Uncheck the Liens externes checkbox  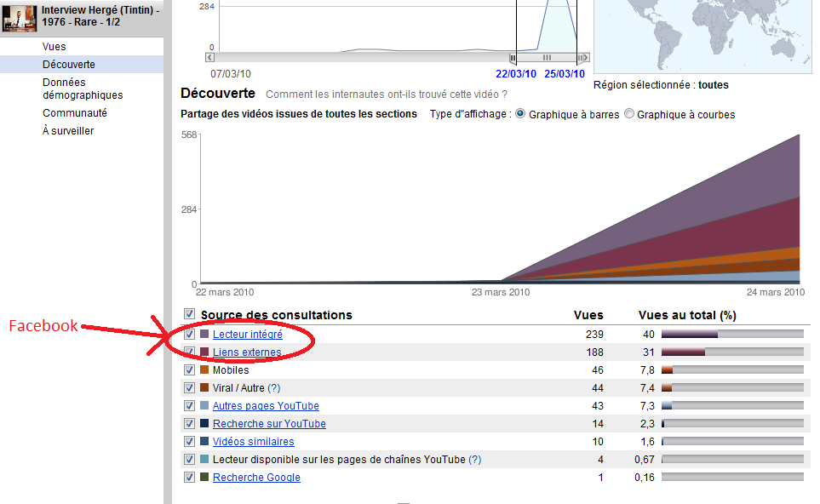(189, 352)
